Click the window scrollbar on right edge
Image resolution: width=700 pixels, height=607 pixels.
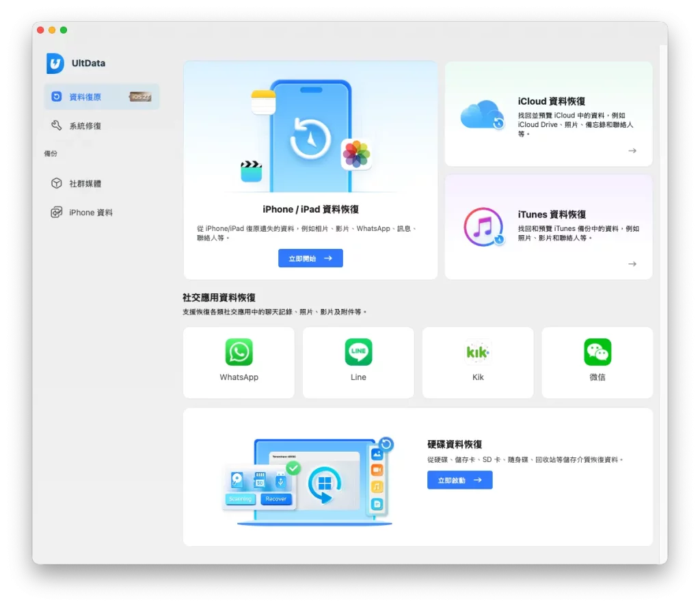click(664, 303)
